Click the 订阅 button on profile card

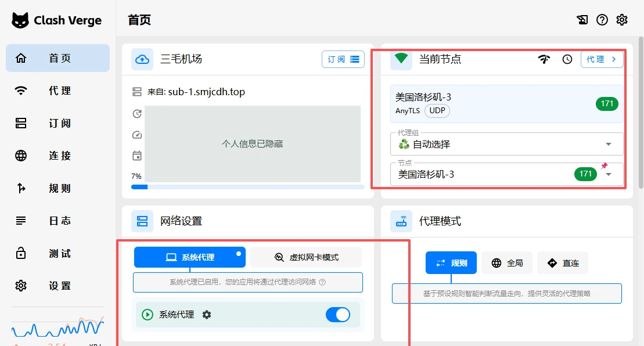[343, 59]
